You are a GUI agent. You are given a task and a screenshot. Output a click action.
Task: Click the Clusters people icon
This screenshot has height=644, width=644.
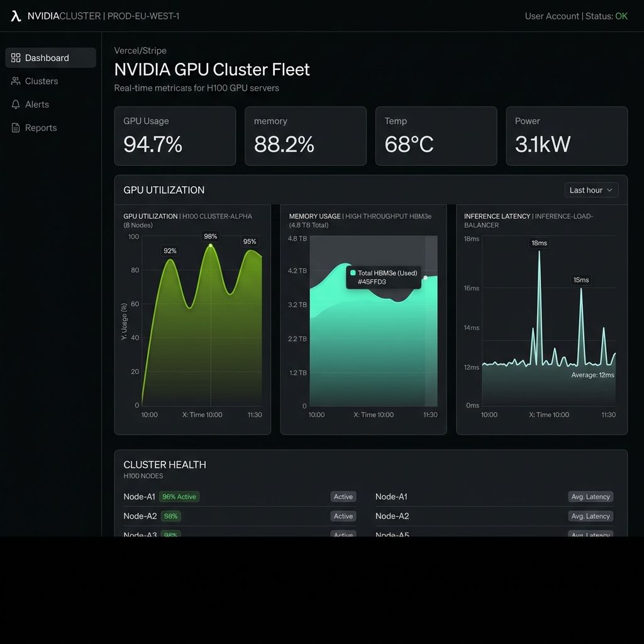click(16, 81)
